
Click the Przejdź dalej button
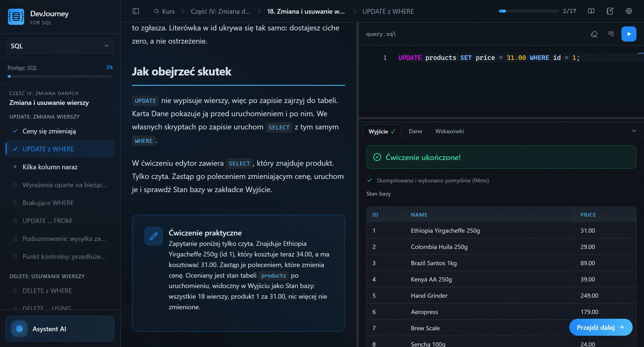click(x=600, y=327)
